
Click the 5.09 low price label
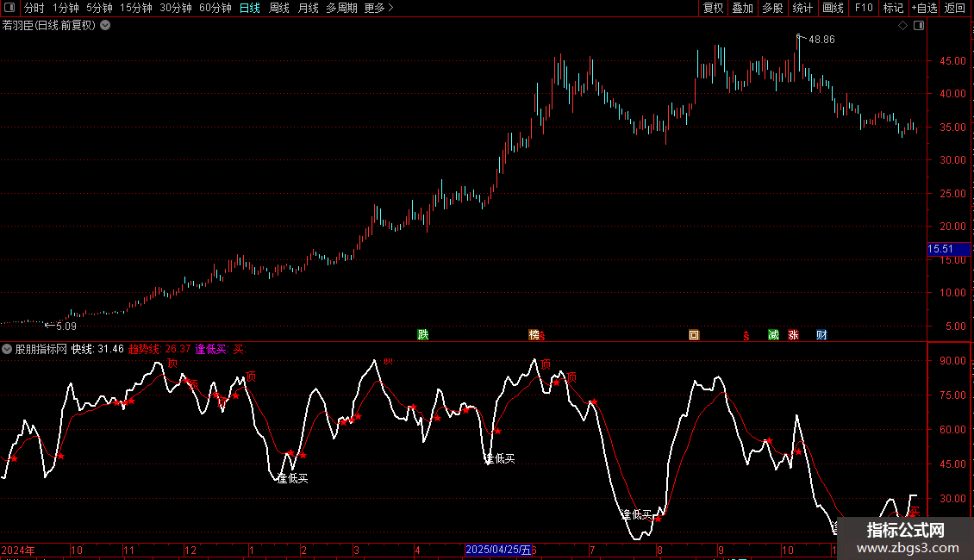point(66,327)
